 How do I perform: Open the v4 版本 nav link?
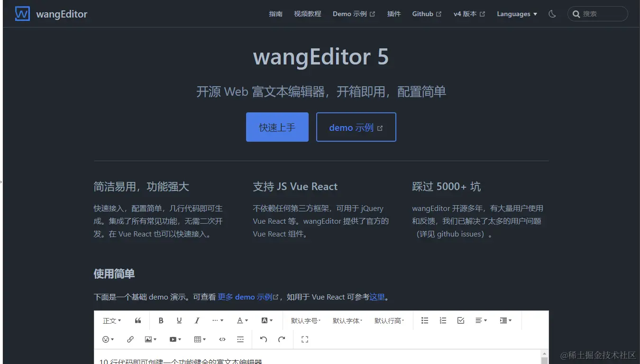(469, 14)
